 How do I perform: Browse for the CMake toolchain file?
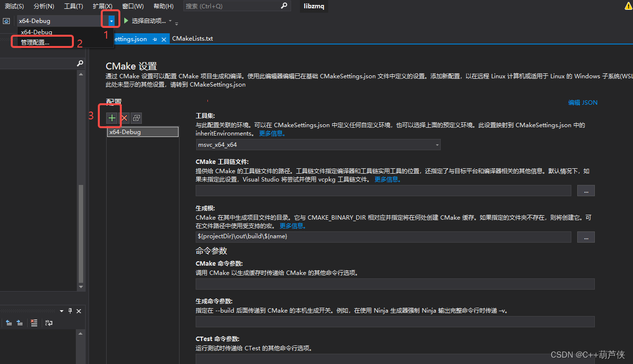click(586, 191)
